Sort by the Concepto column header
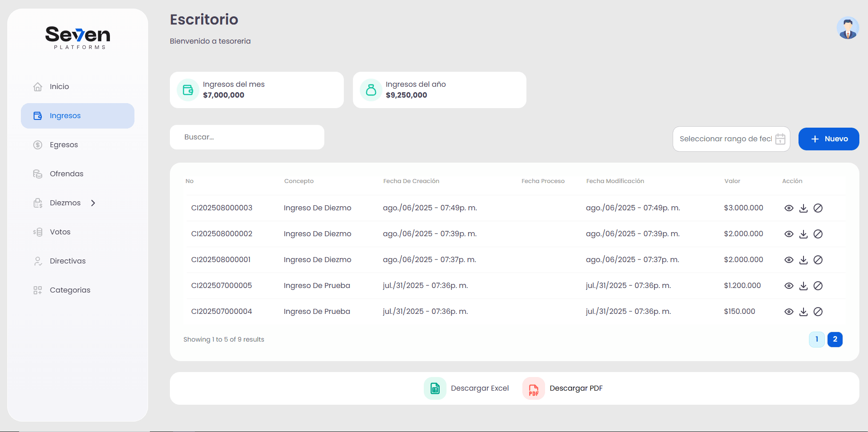This screenshot has height=432, width=868. pyautogui.click(x=299, y=181)
